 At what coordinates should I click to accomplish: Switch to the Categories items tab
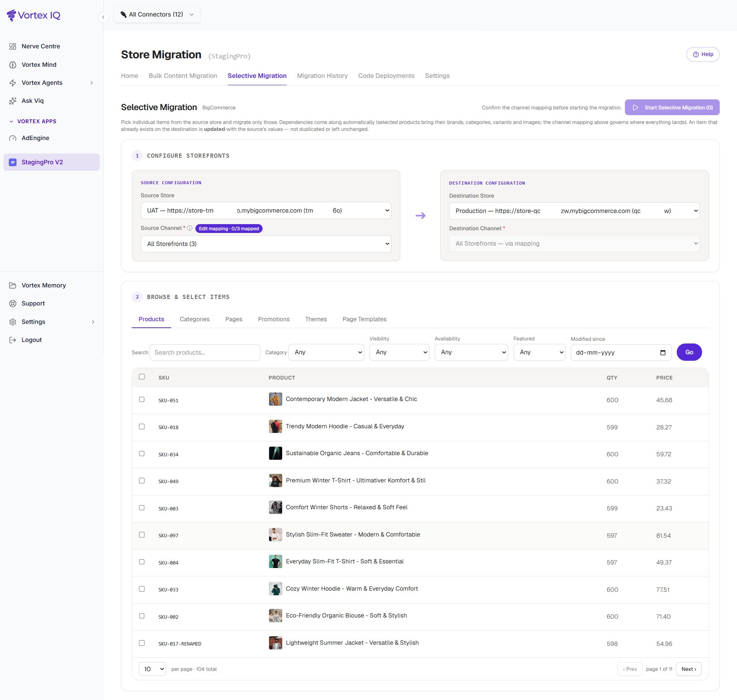point(195,319)
